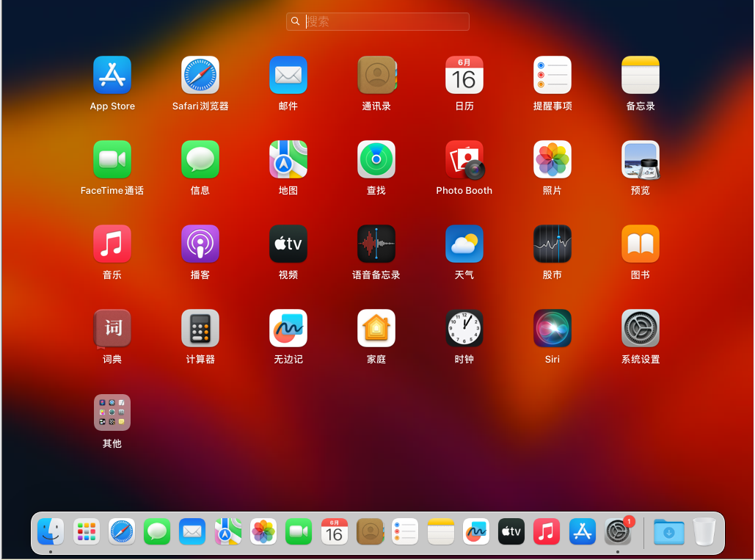Open 信息 app in Launchpad grid
The height and width of the screenshot is (560, 755).
click(x=200, y=159)
